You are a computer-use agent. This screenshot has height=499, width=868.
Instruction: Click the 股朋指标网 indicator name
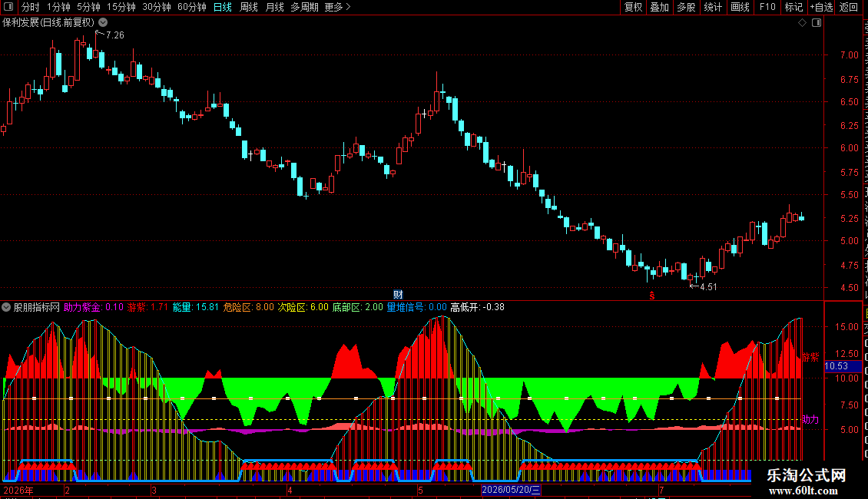click(37, 307)
